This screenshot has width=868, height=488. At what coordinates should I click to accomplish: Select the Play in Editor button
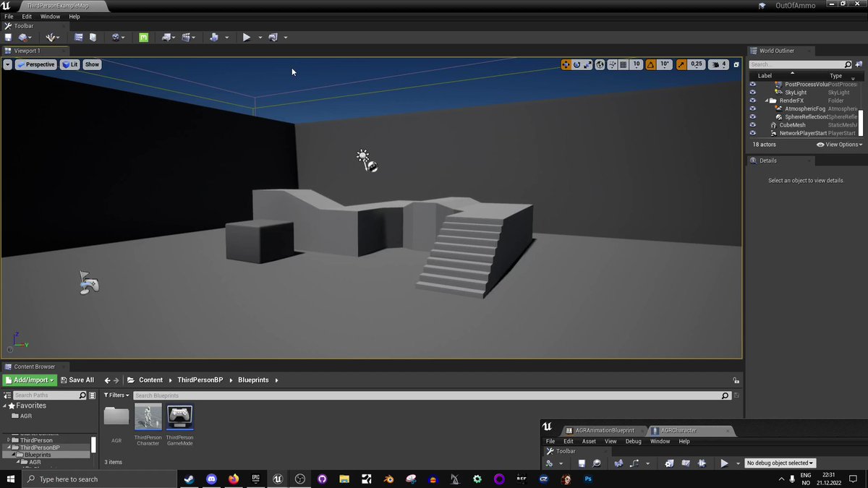[x=247, y=37]
